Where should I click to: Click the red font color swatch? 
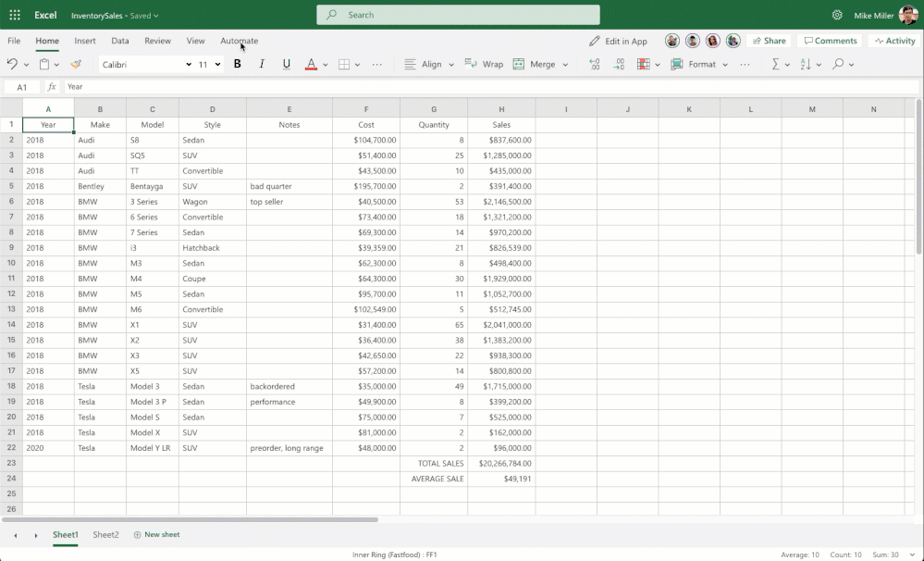311,65
